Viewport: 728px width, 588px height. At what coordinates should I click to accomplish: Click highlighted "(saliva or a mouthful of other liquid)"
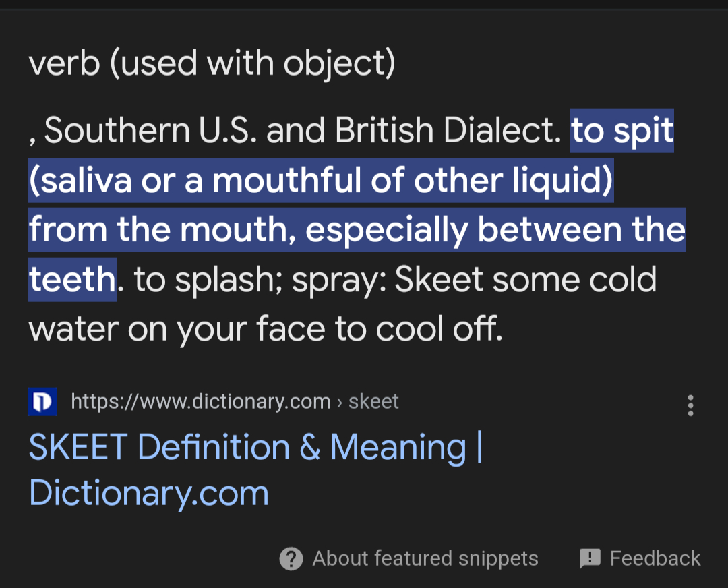click(320, 181)
